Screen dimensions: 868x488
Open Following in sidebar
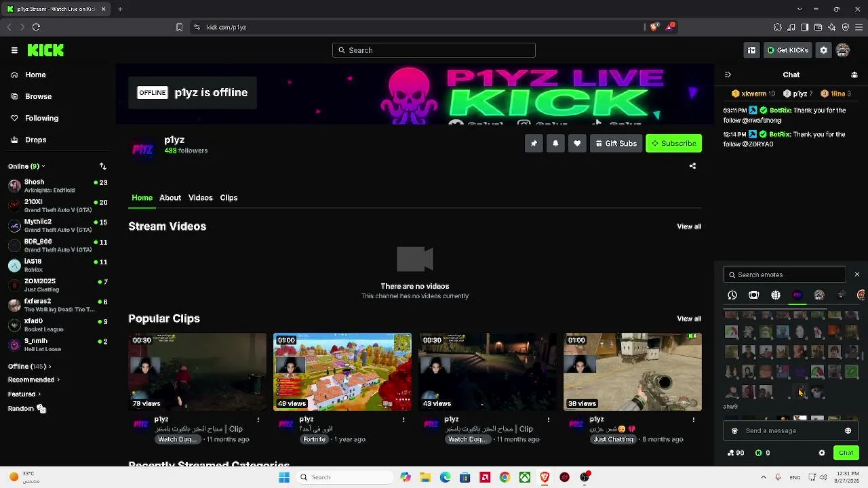35,118
